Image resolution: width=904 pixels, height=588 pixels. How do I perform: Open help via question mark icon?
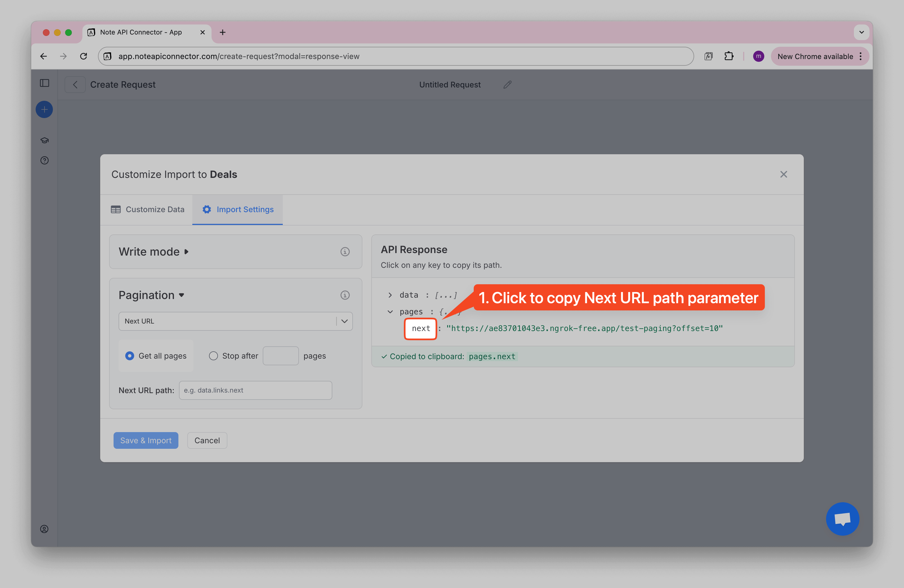point(44,160)
